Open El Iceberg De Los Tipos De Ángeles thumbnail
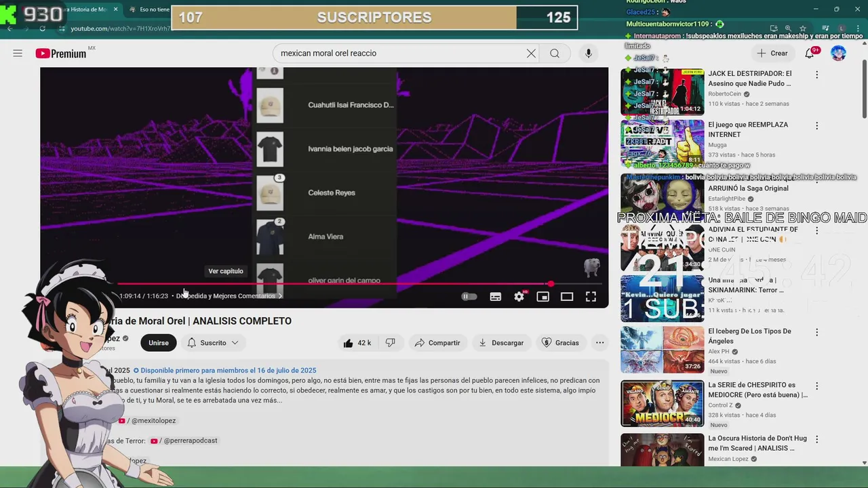Image resolution: width=868 pixels, height=488 pixels. [663, 350]
